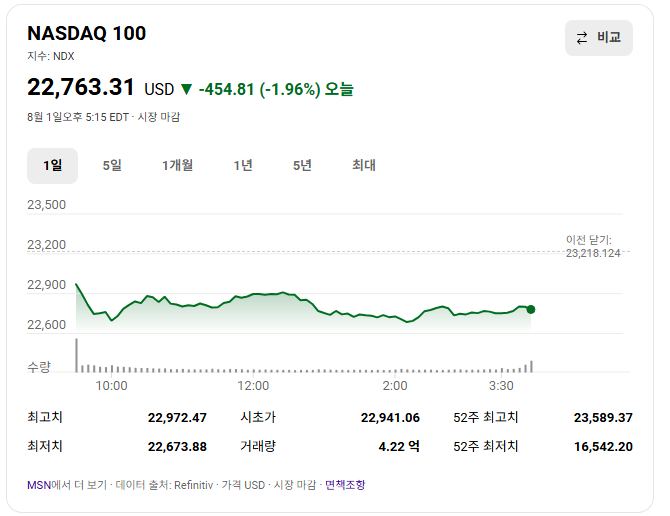Screen dimensions: 670x516
Task: Click the 데이터 출처: Refinitiv text
Action: pyautogui.click(x=165, y=485)
